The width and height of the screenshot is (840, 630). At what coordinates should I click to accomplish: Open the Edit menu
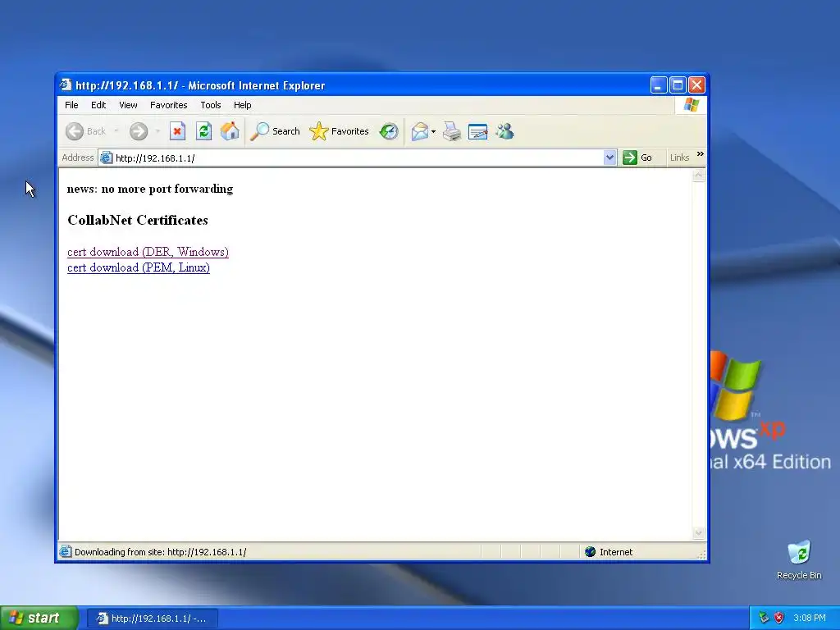click(98, 105)
